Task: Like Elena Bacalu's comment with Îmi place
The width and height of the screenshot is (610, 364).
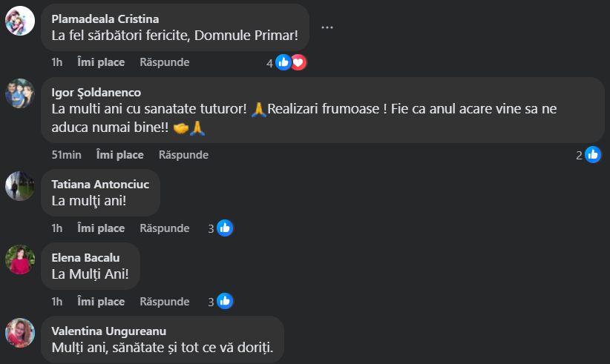Action: [101, 302]
